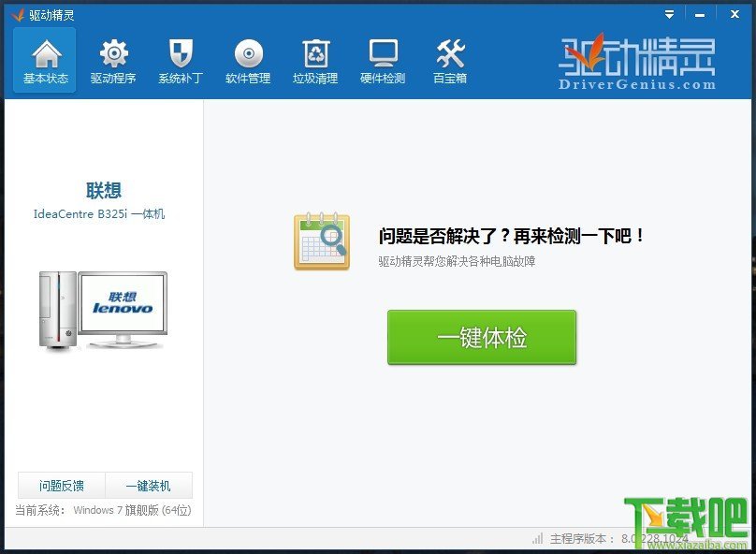Viewport: 756px width, 554px height.
Task: Start the One-Click Checkup (一键体检)
Action: [482, 338]
